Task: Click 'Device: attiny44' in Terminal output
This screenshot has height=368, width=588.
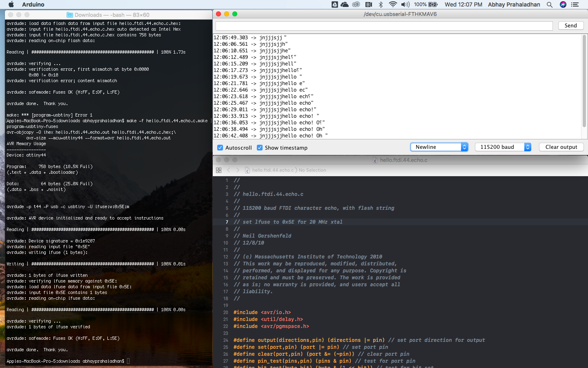Action: click(x=26, y=155)
